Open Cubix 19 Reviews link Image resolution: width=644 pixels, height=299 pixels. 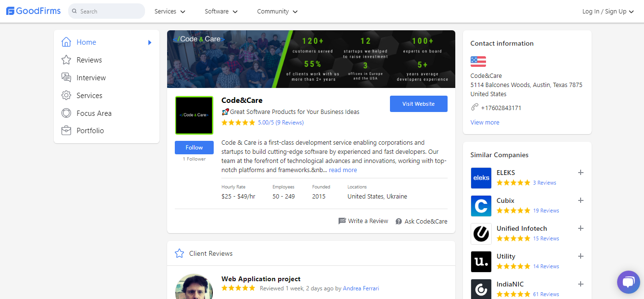tap(546, 211)
